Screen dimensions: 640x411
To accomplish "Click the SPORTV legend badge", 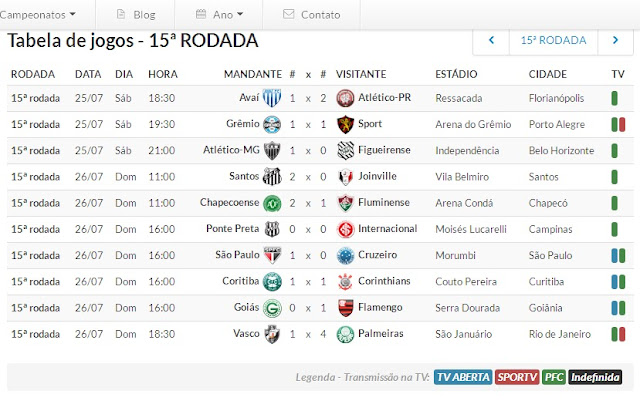I will pos(517,377).
